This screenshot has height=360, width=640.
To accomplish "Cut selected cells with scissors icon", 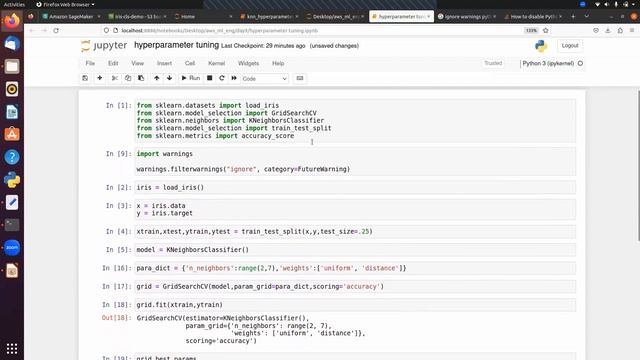I will coord(115,78).
